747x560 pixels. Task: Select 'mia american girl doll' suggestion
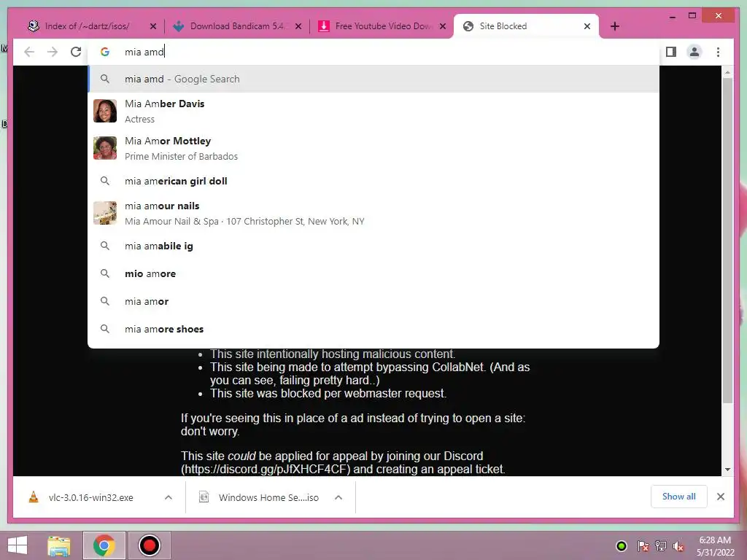point(373,181)
